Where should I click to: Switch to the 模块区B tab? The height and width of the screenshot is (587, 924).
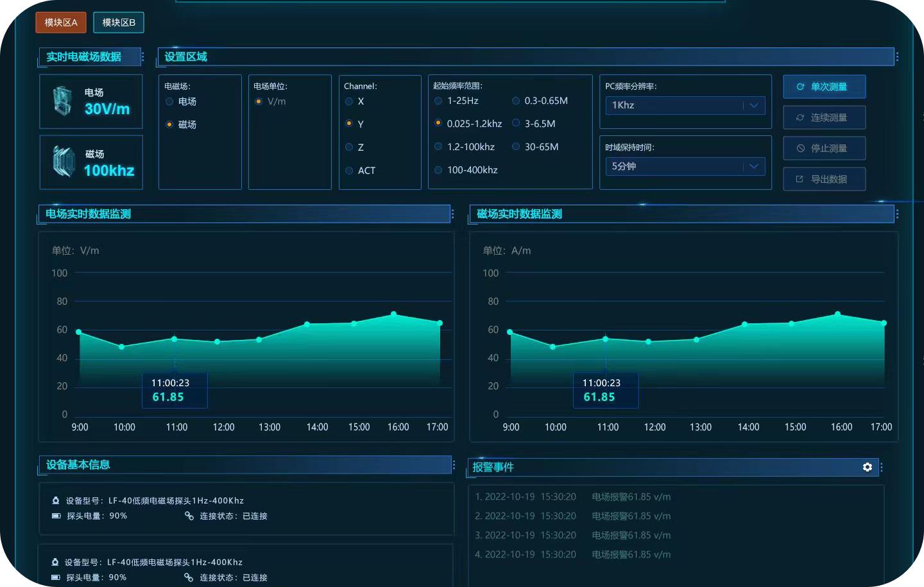119,22
